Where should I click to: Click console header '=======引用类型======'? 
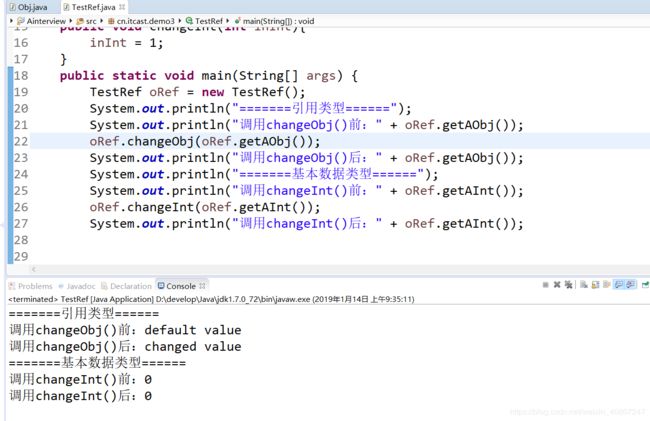coord(84,314)
